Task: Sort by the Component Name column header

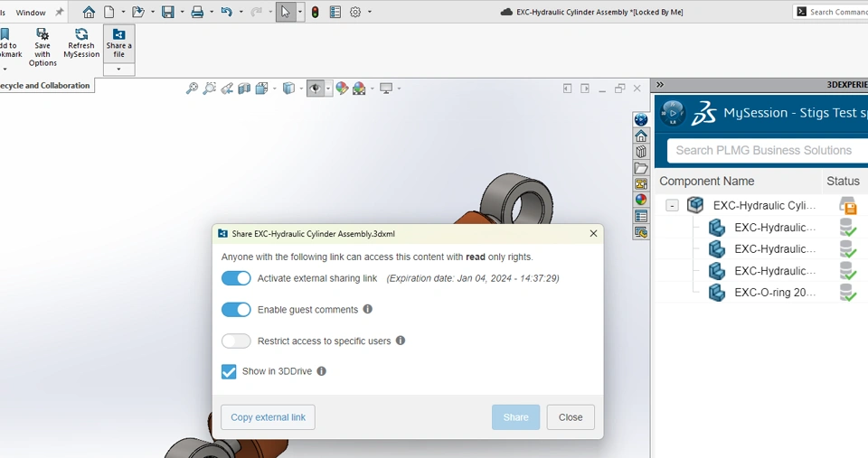Action: tap(707, 182)
